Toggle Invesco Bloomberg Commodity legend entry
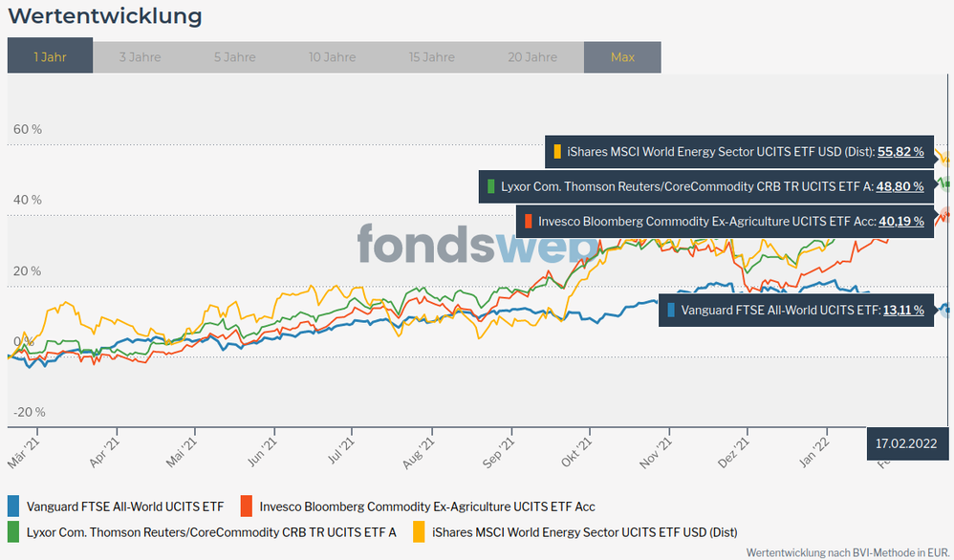Image resolution: width=954 pixels, height=560 pixels. coord(426,506)
